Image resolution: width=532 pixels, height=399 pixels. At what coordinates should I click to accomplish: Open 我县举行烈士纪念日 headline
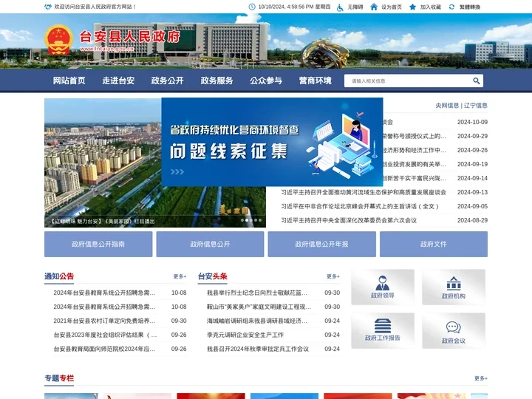click(x=257, y=293)
